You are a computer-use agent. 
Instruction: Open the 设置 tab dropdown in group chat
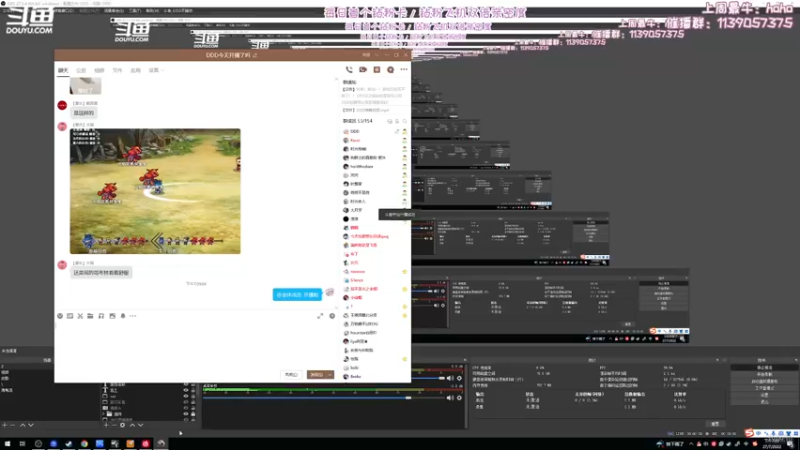(x=156, y=70)
